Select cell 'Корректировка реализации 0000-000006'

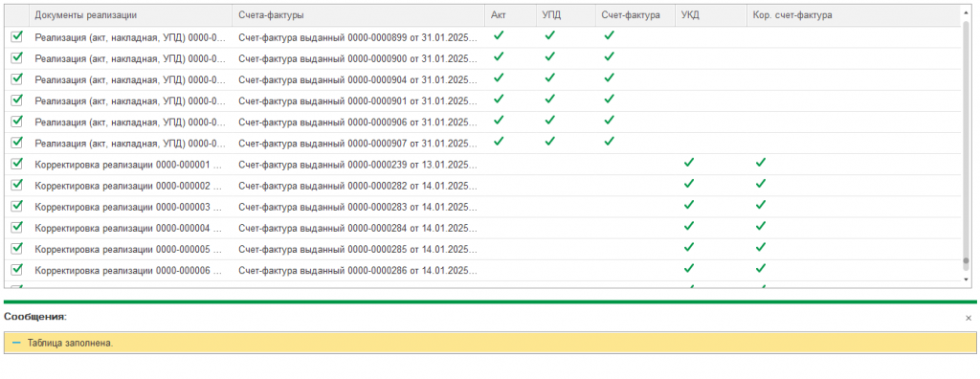[x=130, y=270]
